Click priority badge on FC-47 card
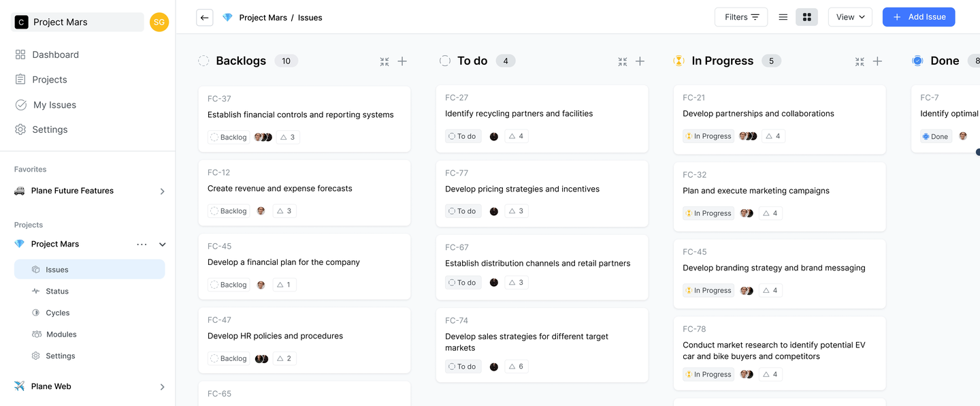The width and height of the screenshot is (980, 406). [x=284, y=358]
